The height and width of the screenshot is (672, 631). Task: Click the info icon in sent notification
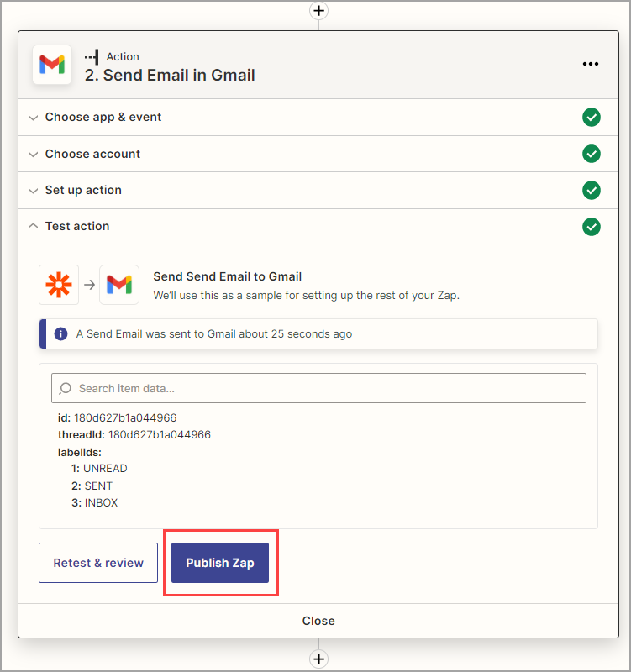(x=60, y=333)
